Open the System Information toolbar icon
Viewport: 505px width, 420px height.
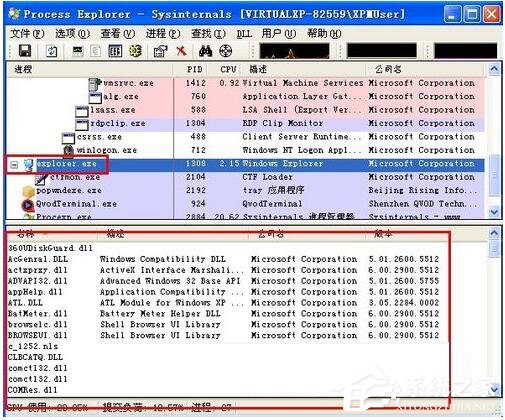[78, 51]
